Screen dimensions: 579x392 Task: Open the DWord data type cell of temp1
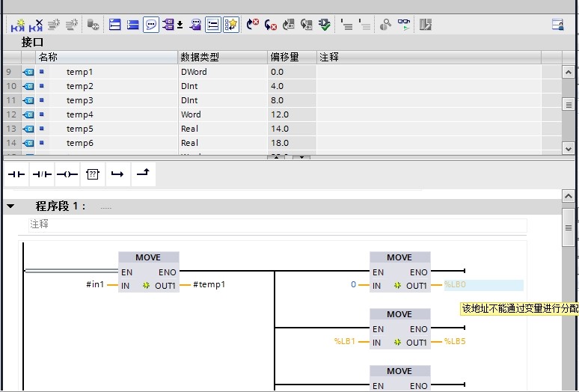[223, 72]
